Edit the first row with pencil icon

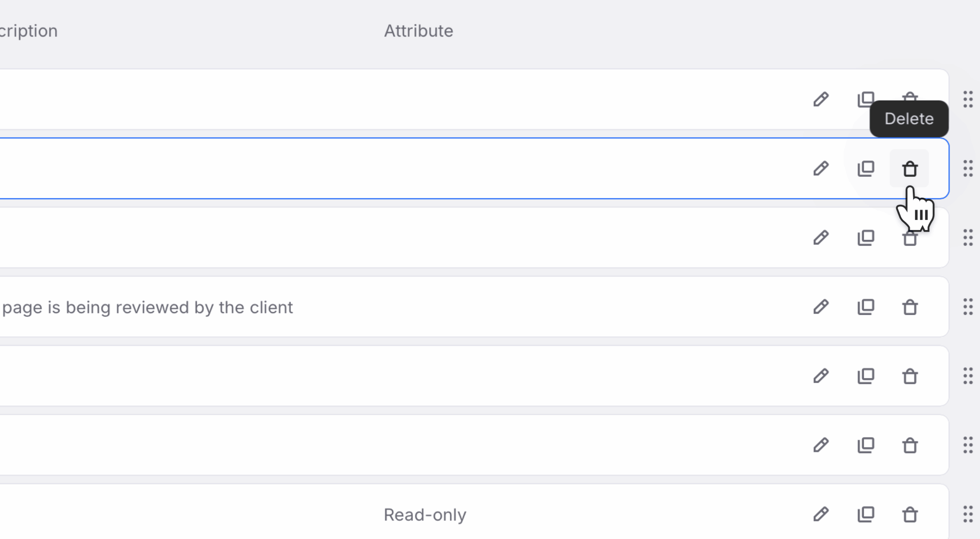coord(821,99)
